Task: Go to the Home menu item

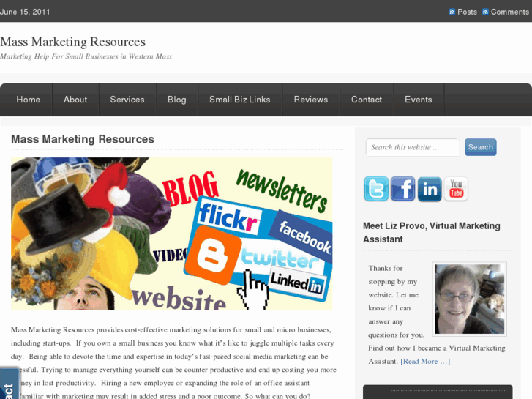Action: point(28,100)
